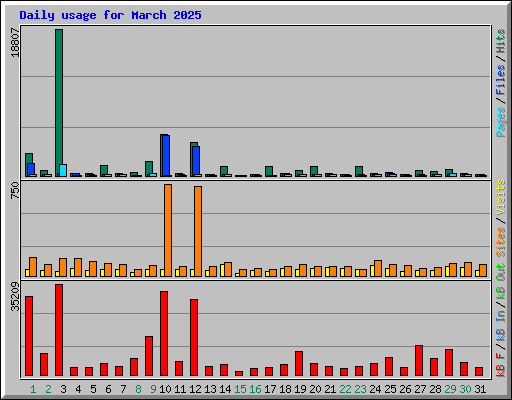Click day label 12 on the x-axis

coord(195,389)
